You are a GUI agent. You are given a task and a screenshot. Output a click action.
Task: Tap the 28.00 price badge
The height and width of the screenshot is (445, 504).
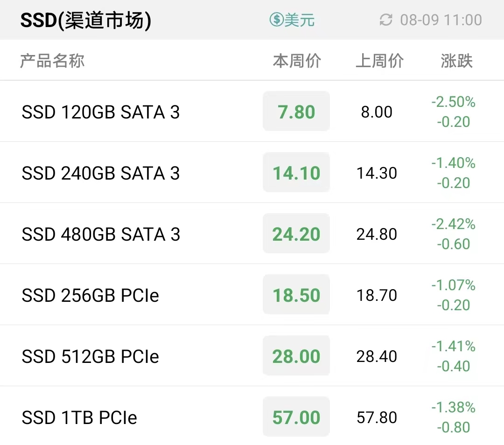click(x=296, y=356)
